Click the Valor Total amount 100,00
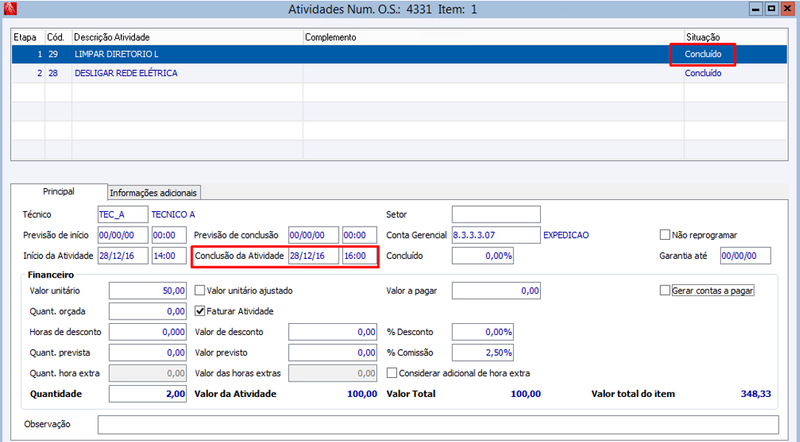 pyautogui.click(x=526, y=394)
